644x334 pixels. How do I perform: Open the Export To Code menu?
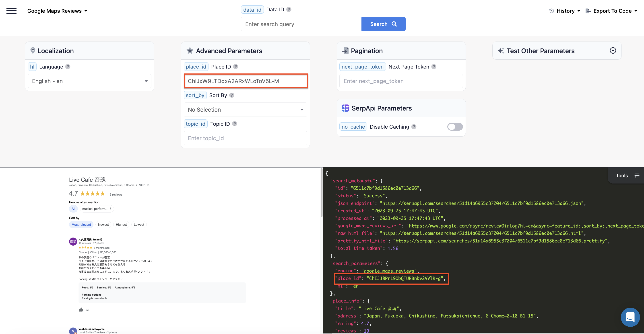click(x=611, y=11)
